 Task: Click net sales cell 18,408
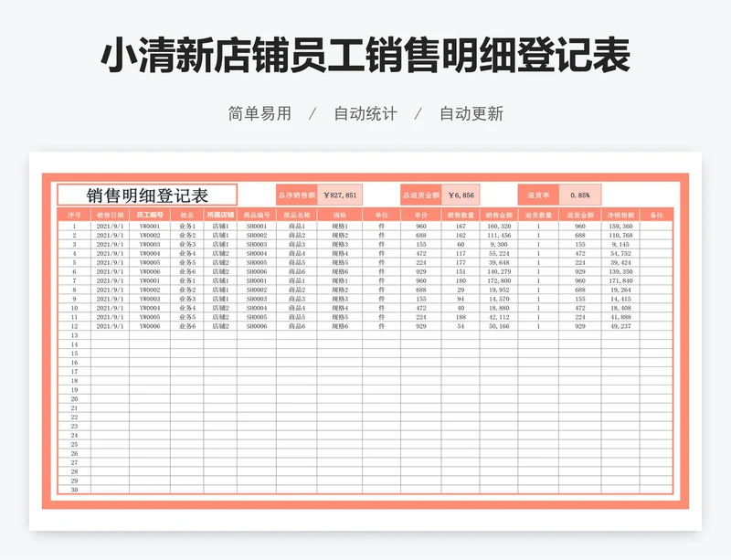620,308
